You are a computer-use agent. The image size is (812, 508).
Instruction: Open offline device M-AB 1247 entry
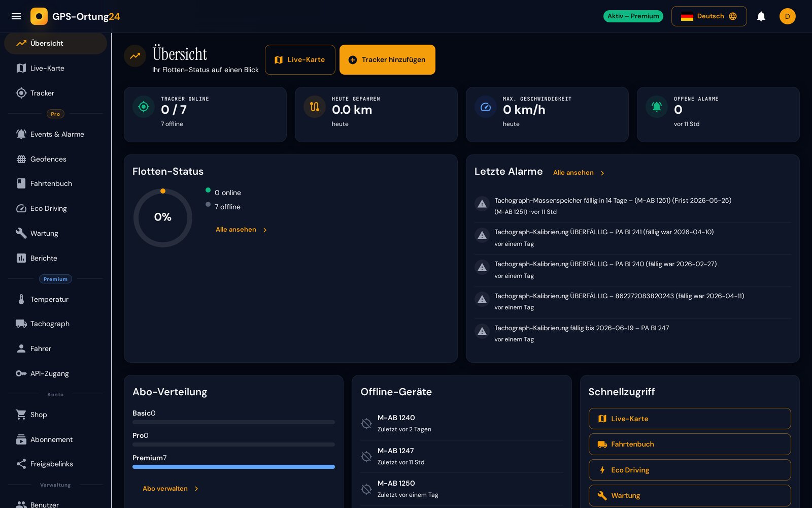pos(461,456)
